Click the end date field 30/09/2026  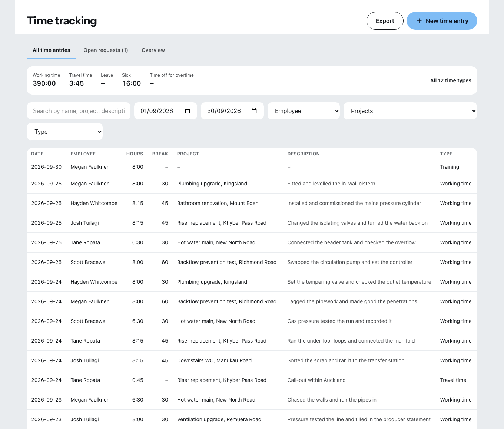point(232,111)
